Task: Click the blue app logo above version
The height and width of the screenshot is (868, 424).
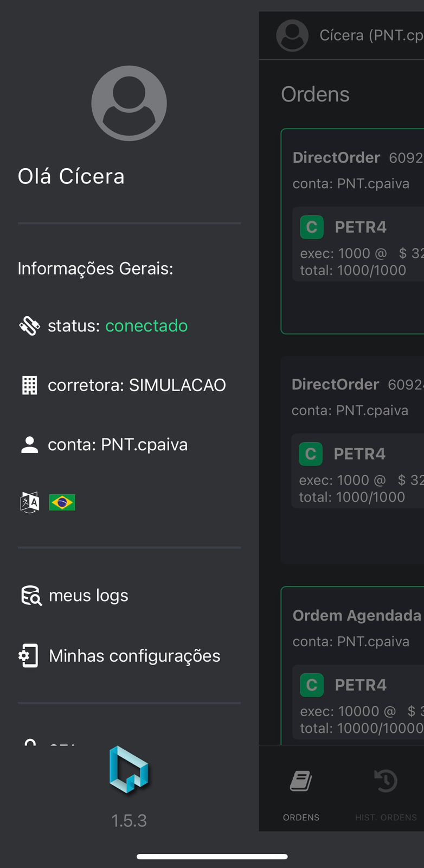Action: click(x=129, y=770)
